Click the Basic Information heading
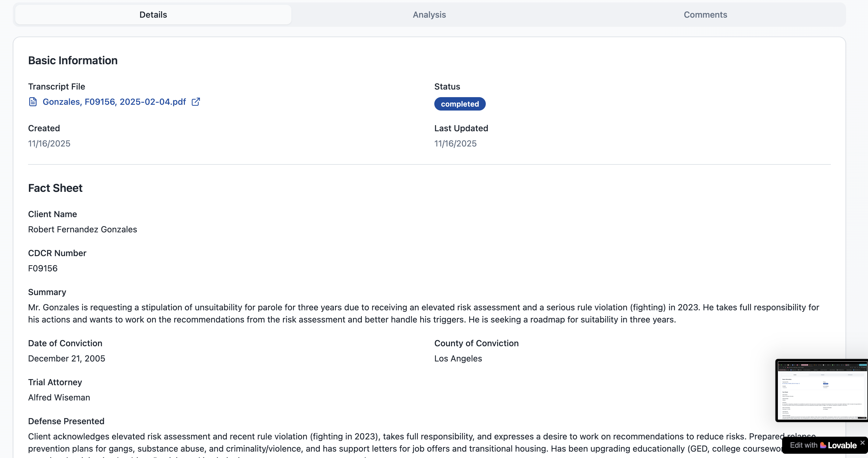The height and width of the screenshot is (458, 868). pyautogui.click(x=73, y=60)
